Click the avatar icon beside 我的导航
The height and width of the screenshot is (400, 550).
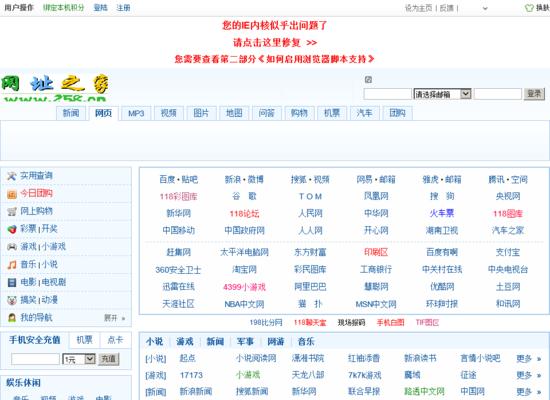(x=12, y=318)
